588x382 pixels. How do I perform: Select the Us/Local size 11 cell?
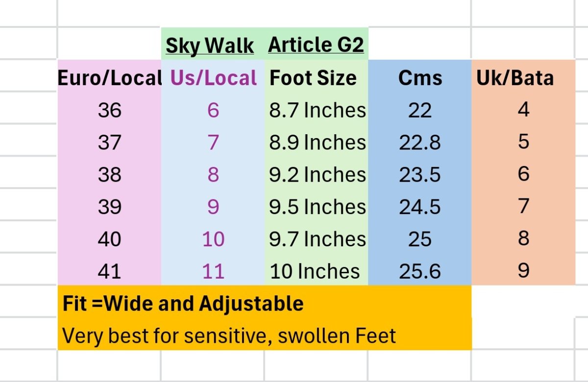coord(213,271)
